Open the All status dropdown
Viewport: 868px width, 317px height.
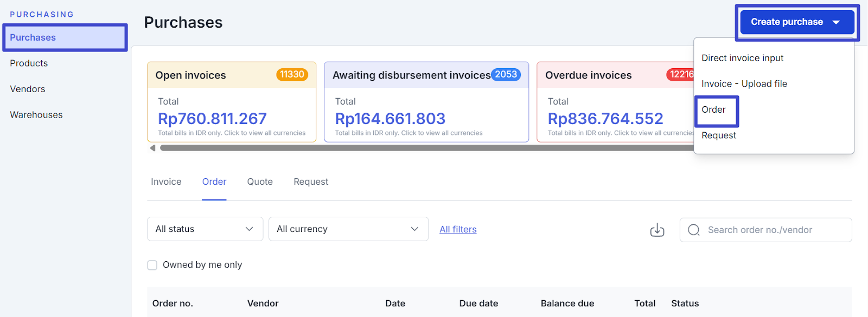205,229
